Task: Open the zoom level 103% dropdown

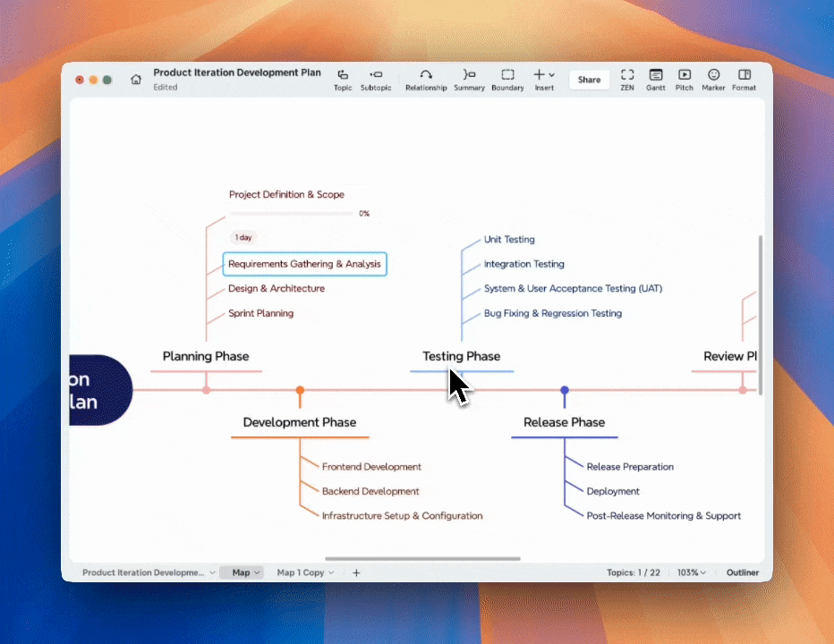Action: tap(692, 572)
